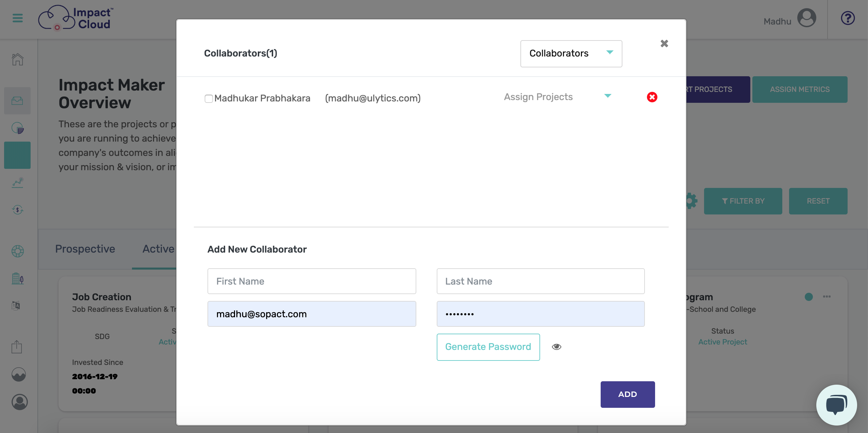The width and height of the screenshot is (868, 433).
Task: Open the pie chart report sidebar icon
Action: tap(17, 128)
